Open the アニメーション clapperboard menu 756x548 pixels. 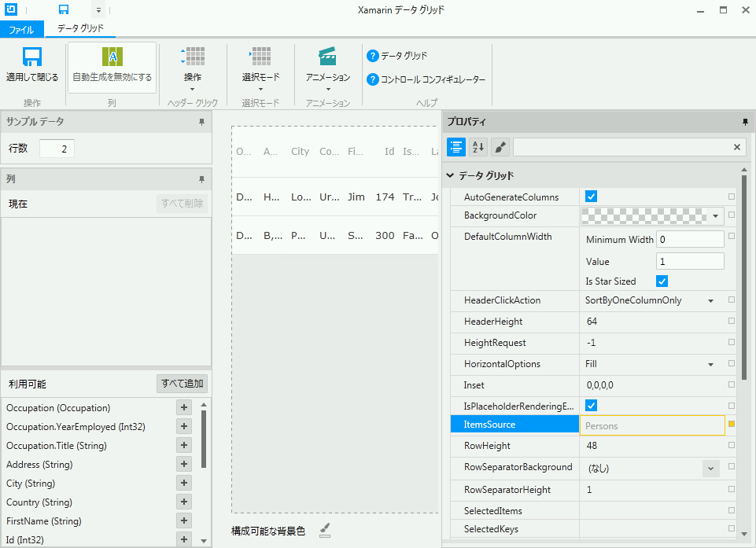pyautogui.click(x=328, y=68)
